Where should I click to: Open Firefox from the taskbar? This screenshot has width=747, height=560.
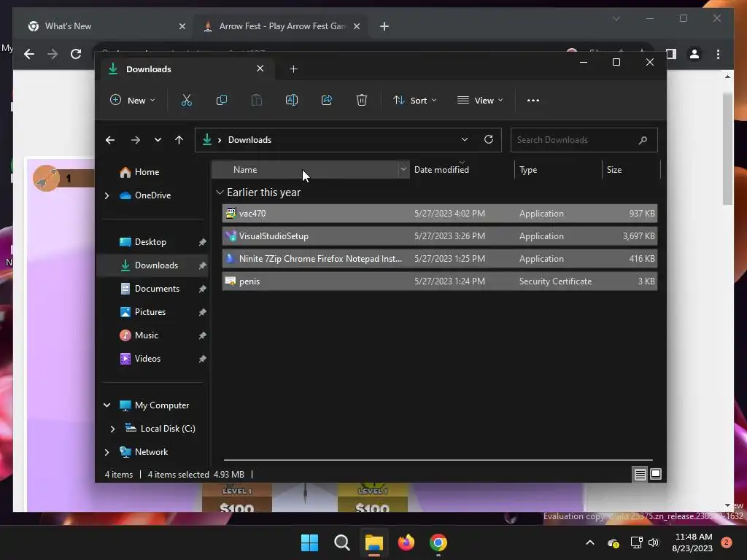(406, 542)
